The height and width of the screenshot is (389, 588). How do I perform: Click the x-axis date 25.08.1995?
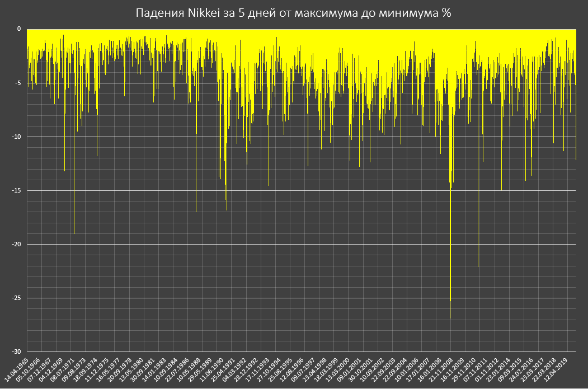point(279,370)
